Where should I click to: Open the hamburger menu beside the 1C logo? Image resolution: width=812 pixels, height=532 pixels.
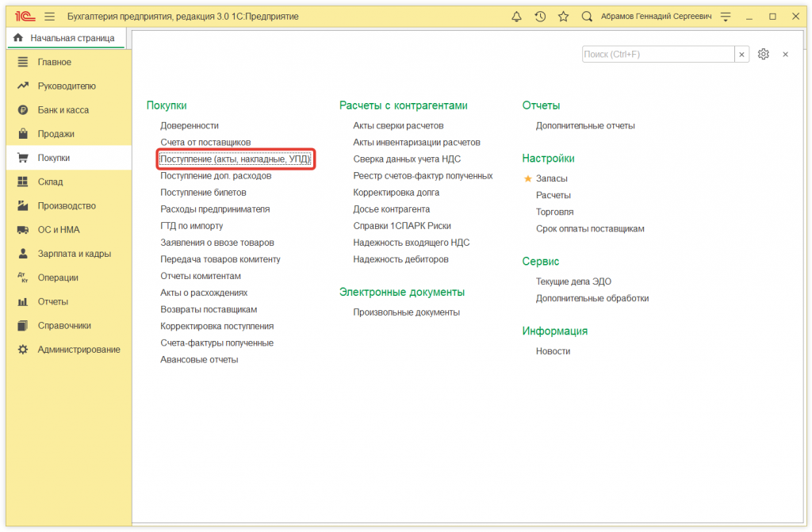click(48, 15)
